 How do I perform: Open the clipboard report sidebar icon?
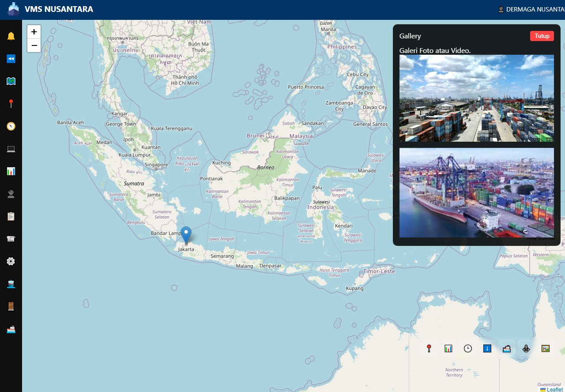click(11, 216)
